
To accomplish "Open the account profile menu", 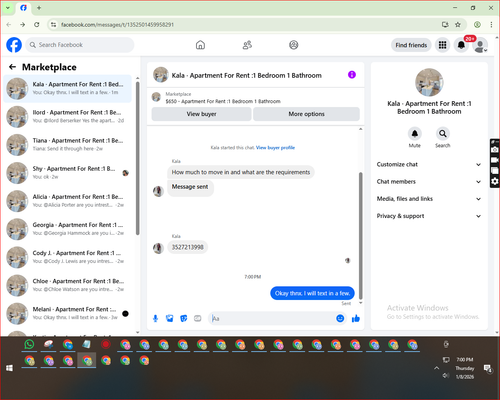I will click(x=480, y=45).
